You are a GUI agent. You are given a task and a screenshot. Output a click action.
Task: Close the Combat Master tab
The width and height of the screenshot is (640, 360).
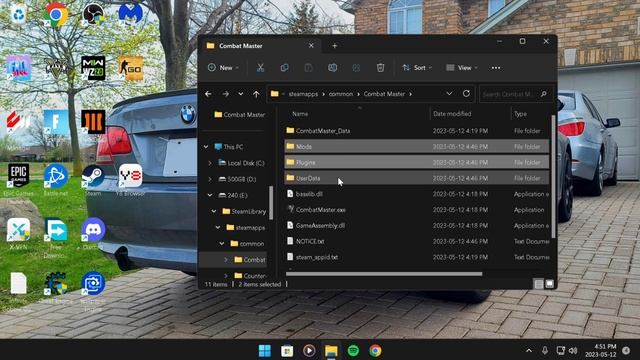point(311,46)
